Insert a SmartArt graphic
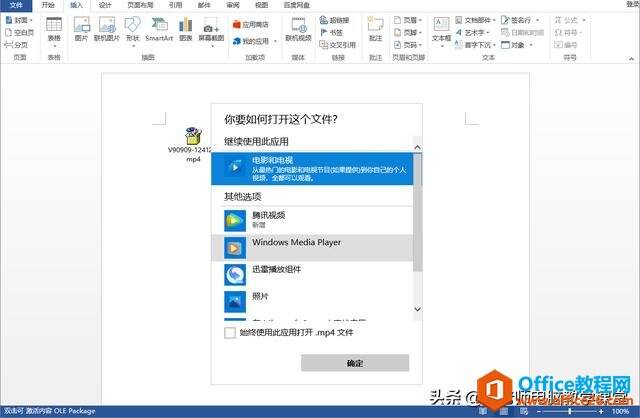Image resolution: width=640 pixels, height=418 pixels. 159,29
